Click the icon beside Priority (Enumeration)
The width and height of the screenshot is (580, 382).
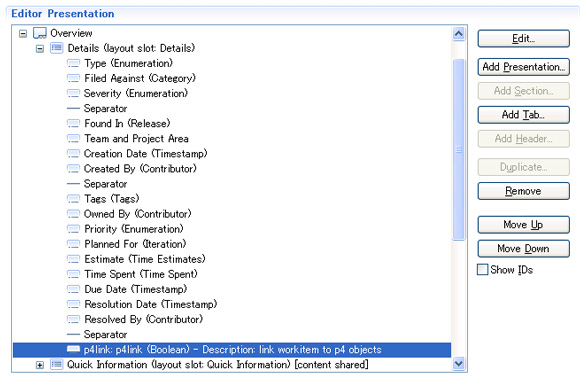pos(73,229)
